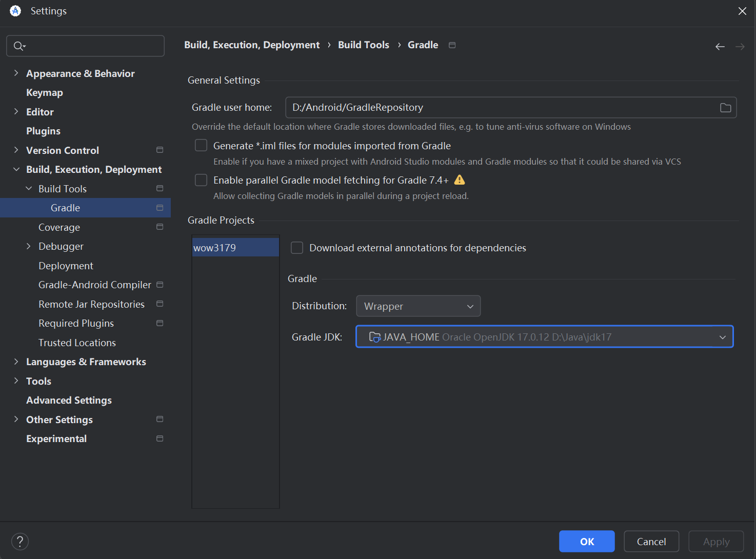This screenshot has height=559, width=756.
Task: Click the back navigation arrow icon
Action: [x=720, y=47]
